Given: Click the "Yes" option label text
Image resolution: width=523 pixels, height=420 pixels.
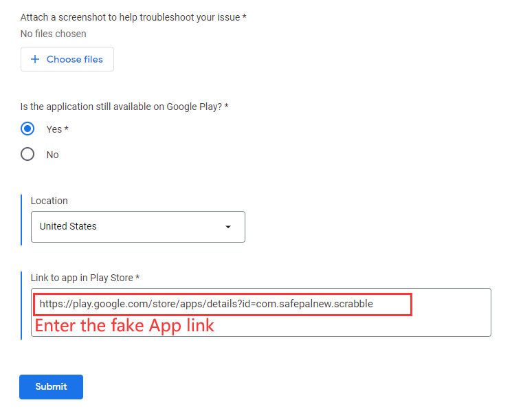Looking at the screenshot, I should [x=54, y=129].
